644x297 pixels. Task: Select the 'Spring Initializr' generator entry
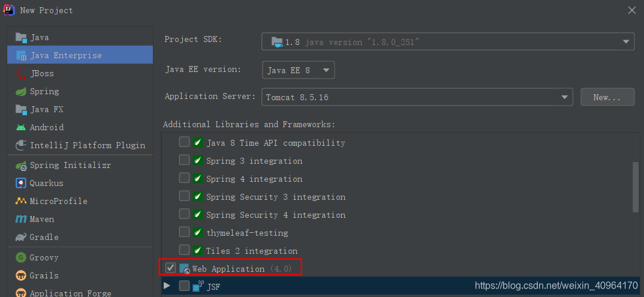click(x=80, y=166)
